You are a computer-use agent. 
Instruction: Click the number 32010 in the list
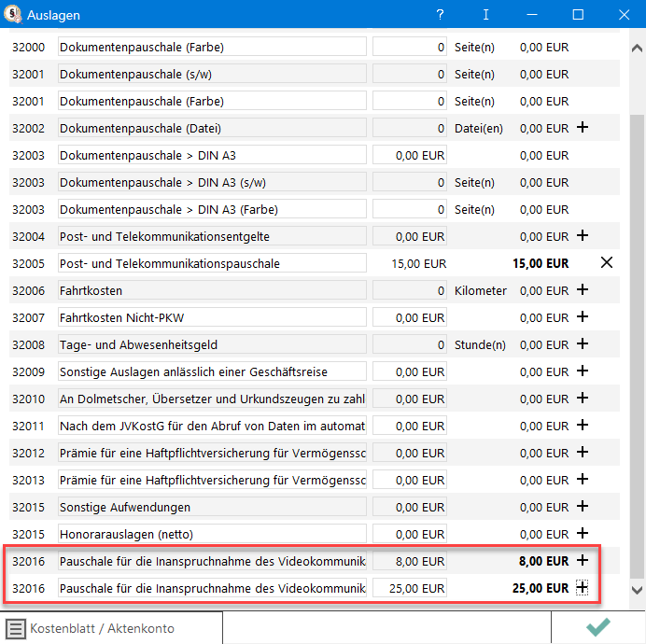pyautogui.click(x=28, y=399)
